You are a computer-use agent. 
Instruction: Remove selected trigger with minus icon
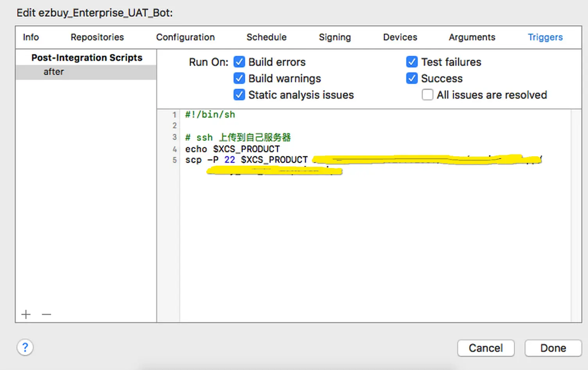tap(46, 314)
